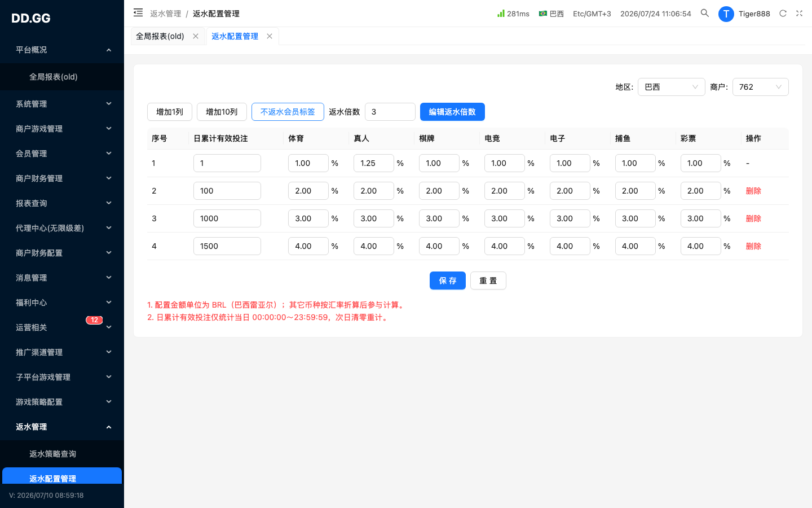Expand the 子平台游戏管理 sidebar menu
812x508 pixels.
point(62,377)
